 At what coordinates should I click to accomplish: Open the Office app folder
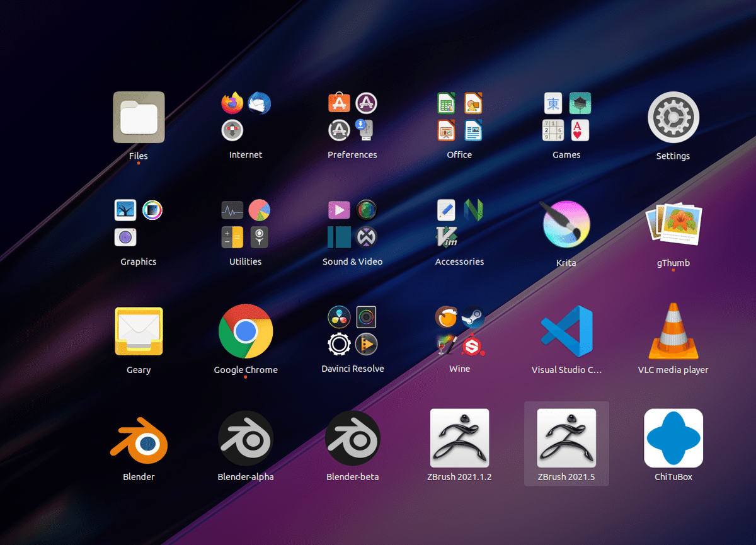point(460,117)
